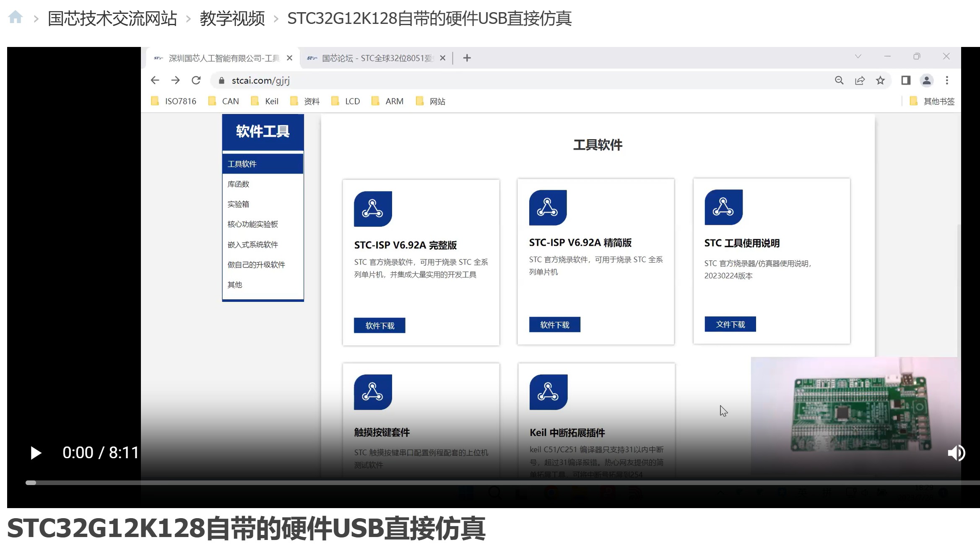Click the browser forward arrow
Screen dimensions: 980x545
point(175,80)
